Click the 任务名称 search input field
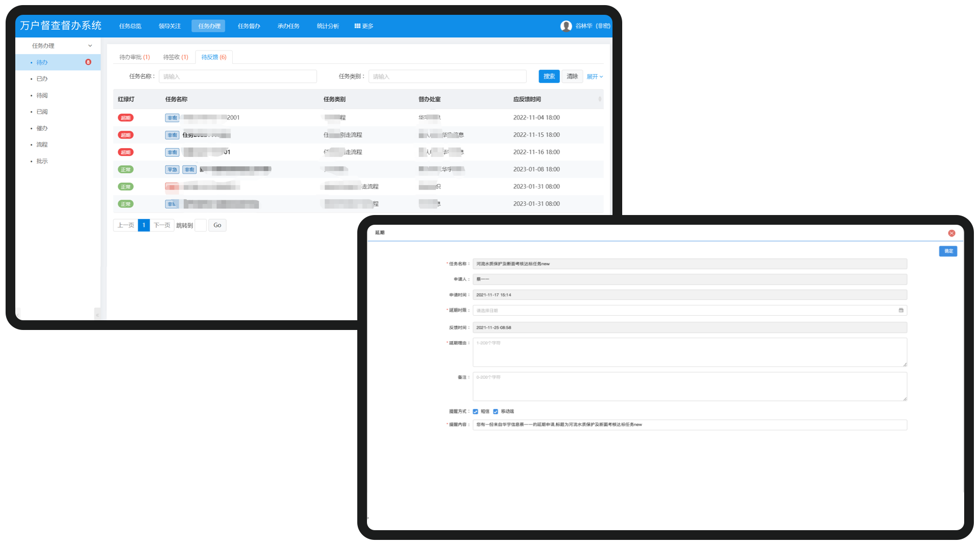980x545 pixels. click(x=237, y=77)
